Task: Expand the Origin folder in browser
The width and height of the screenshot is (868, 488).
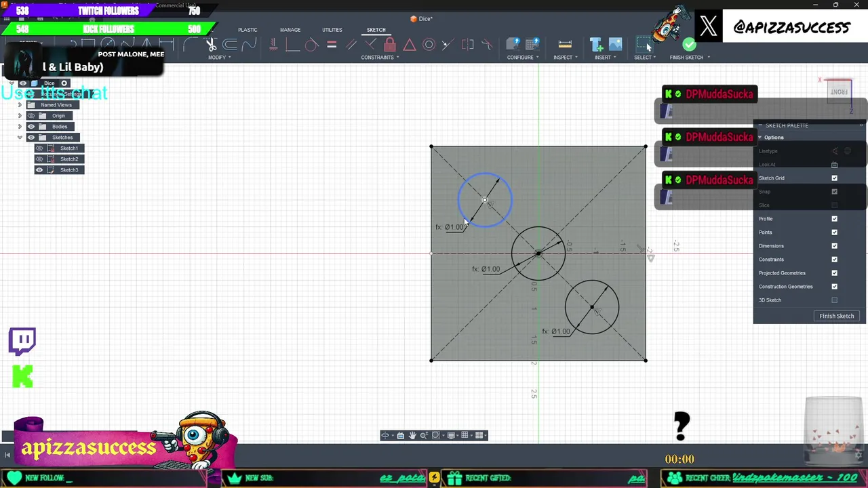Action: [x=20, y=116]
